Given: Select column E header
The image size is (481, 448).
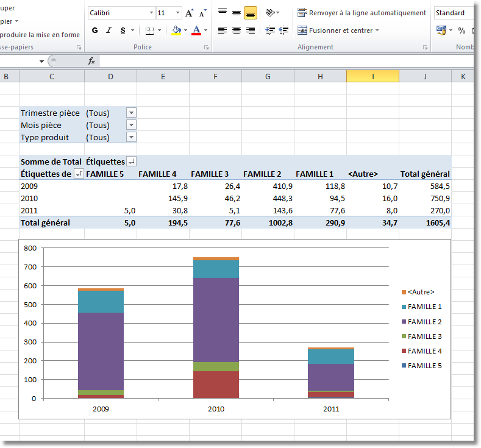Looking at the screenshot, I should pyautogui.click(x=163, y=76).
